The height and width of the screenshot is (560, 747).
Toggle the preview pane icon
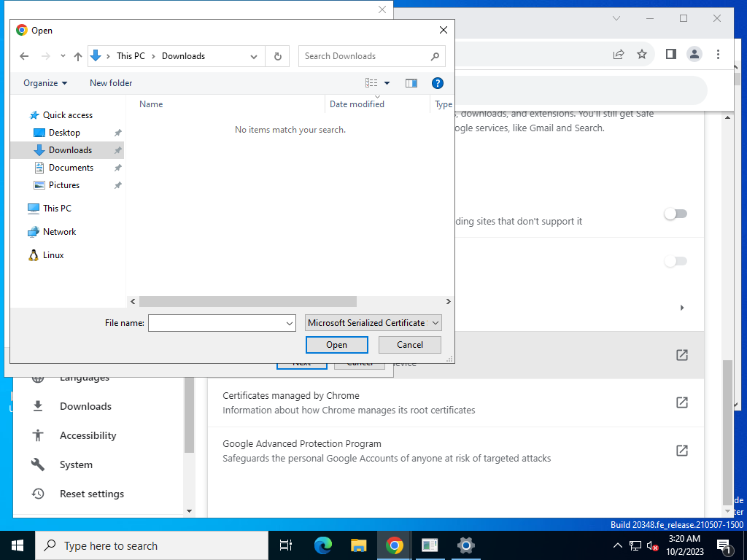coord(411,83)
